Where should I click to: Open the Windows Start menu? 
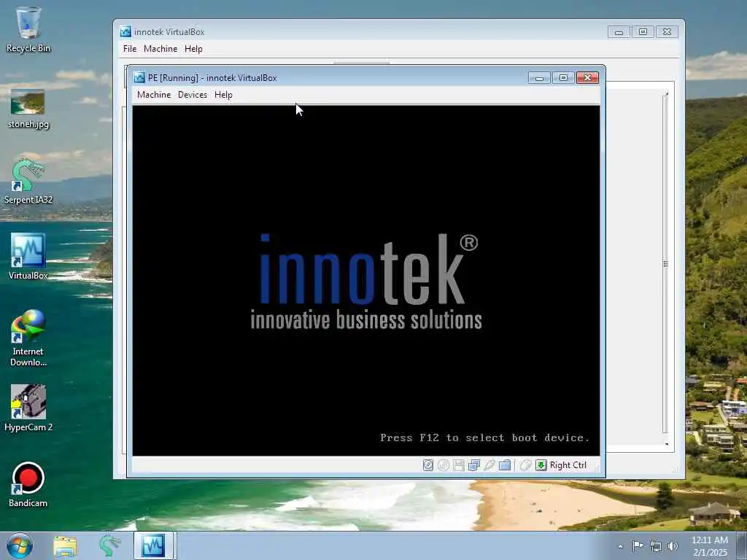20,545
